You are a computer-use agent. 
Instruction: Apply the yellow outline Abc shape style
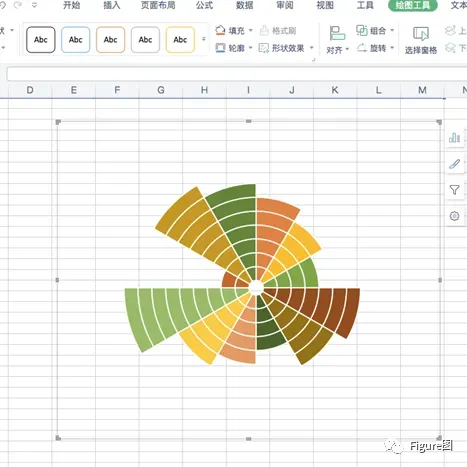(180, 40)
